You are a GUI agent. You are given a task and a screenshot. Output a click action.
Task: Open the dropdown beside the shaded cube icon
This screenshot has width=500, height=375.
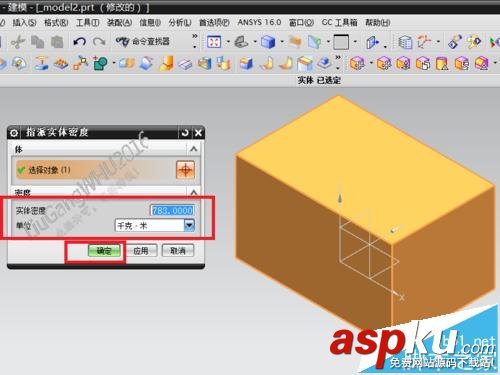click(x=282, y=42)
